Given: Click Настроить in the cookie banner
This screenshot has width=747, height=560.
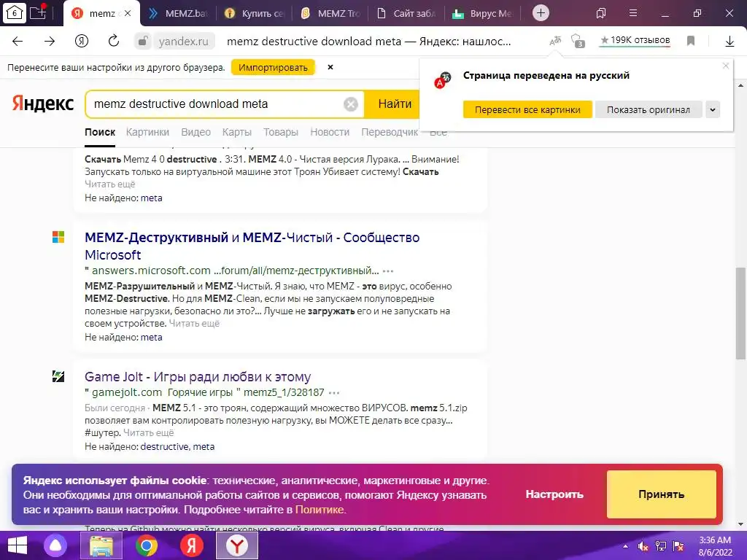Looking at the screenshot, I should 554,494.
